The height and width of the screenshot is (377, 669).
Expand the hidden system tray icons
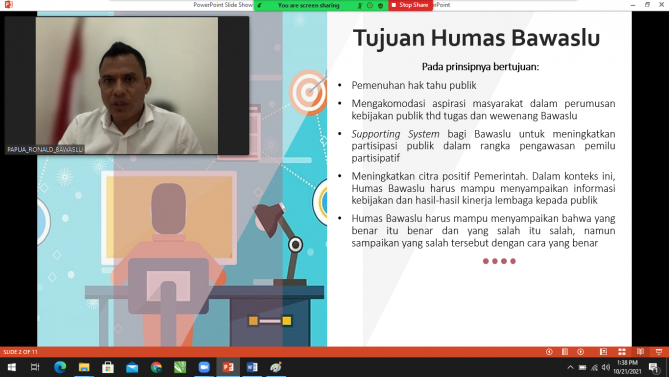point(570,367)
